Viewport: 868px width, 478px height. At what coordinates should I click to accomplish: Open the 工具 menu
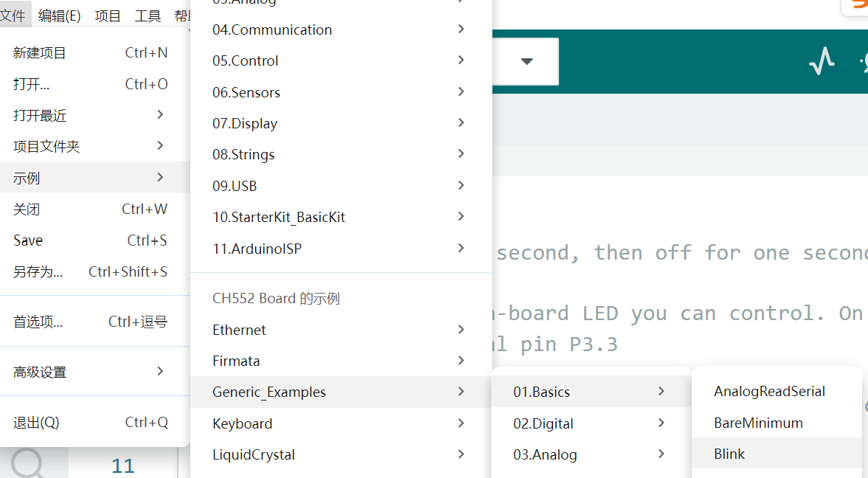click(147, 15)
